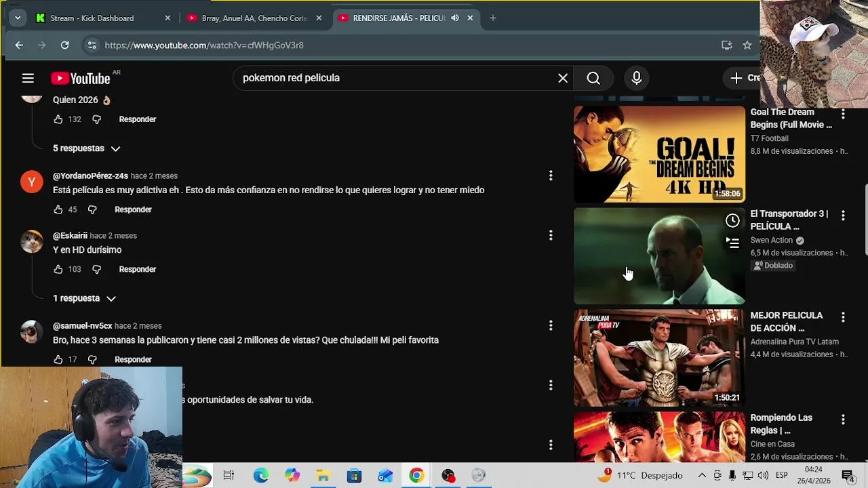The width and height of the screenshot is (868, 488).
Task: Open the install app icon in address bar
Action: [x=726, y=45]
